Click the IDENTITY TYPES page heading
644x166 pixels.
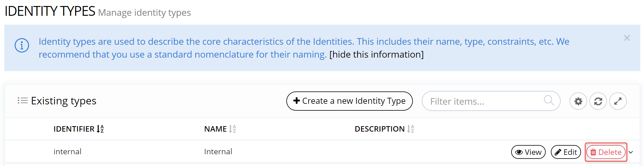pos(50,11)
